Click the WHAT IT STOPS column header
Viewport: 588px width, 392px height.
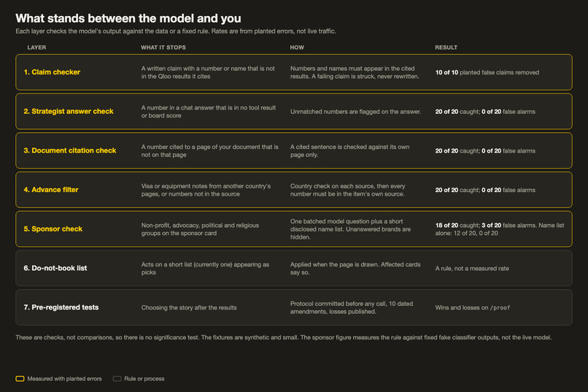point(163,47)
